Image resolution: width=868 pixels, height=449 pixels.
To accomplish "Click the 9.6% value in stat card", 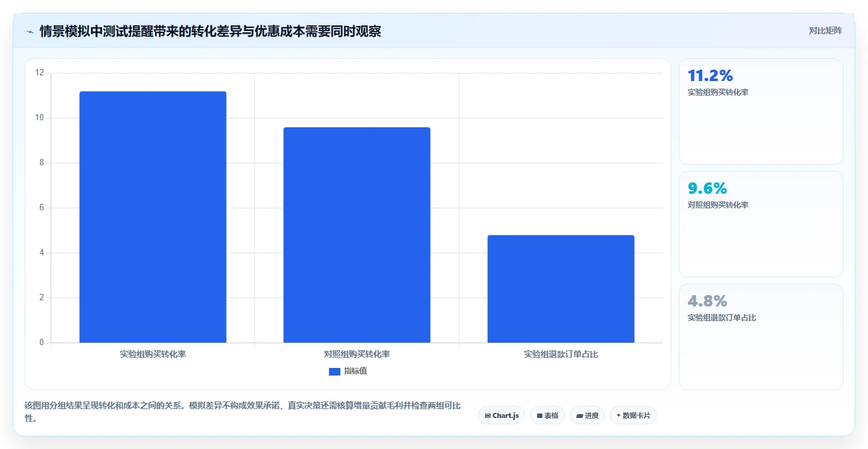I will tap(707, 189).
